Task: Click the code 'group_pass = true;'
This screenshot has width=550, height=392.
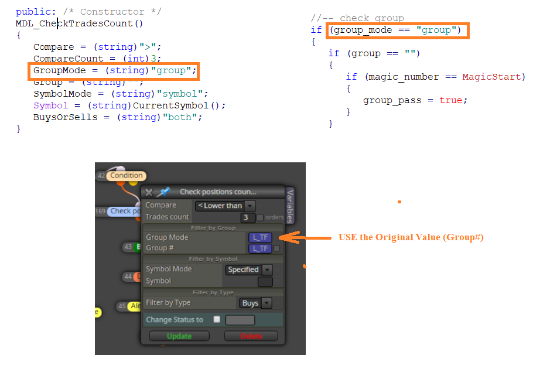Action: (x=415, y=100)
